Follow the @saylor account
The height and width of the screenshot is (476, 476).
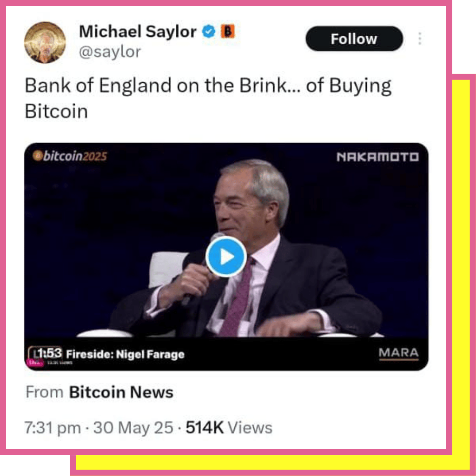(354, 39)
